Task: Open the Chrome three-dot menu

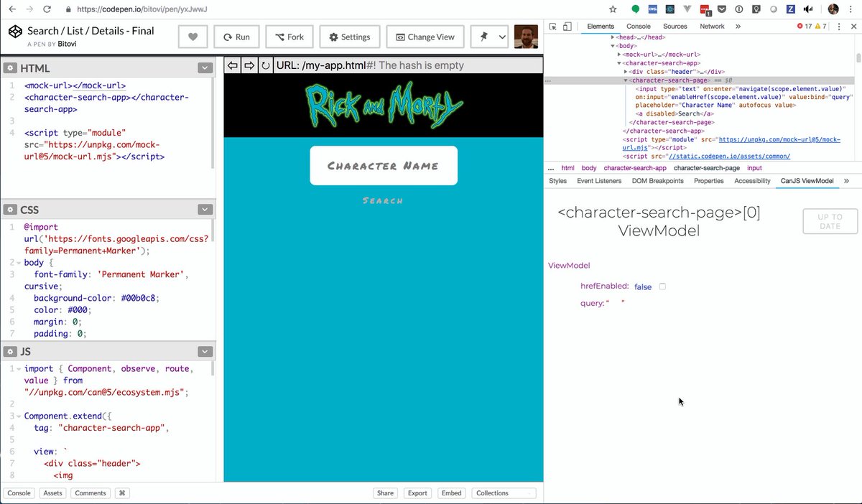Action: [852, 9]
